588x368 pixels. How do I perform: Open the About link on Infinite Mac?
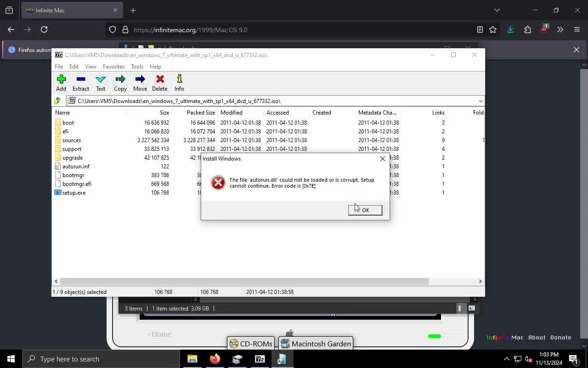(x=537, y=337)
